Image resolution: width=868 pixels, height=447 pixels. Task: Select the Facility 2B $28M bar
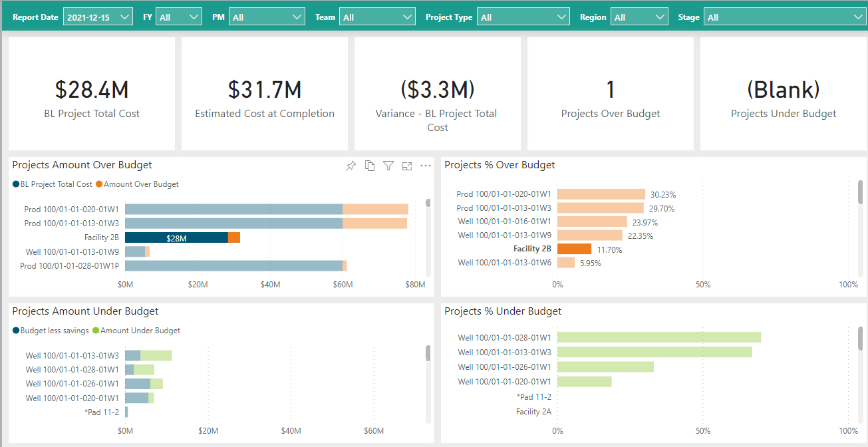tap(176, 237)
